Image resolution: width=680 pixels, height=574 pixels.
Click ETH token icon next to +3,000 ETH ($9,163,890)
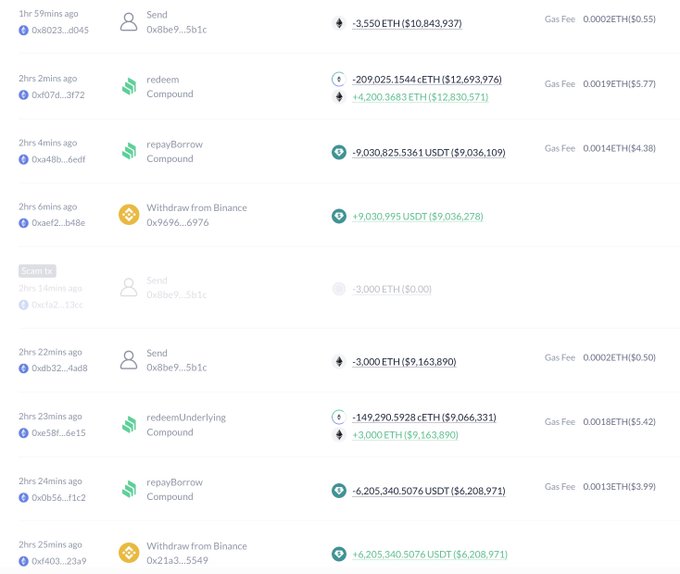pyautogui.click(x=339, y=434)
